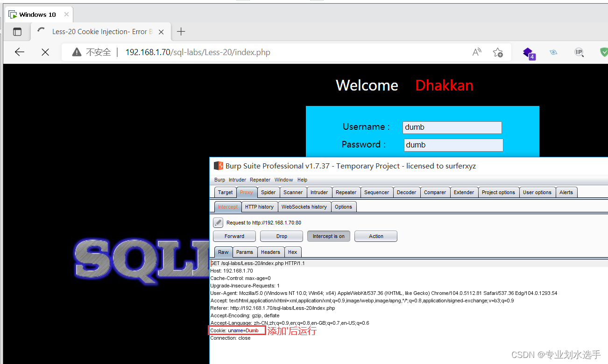
Task: Open the Alerts tab
Action: (566, 192)
